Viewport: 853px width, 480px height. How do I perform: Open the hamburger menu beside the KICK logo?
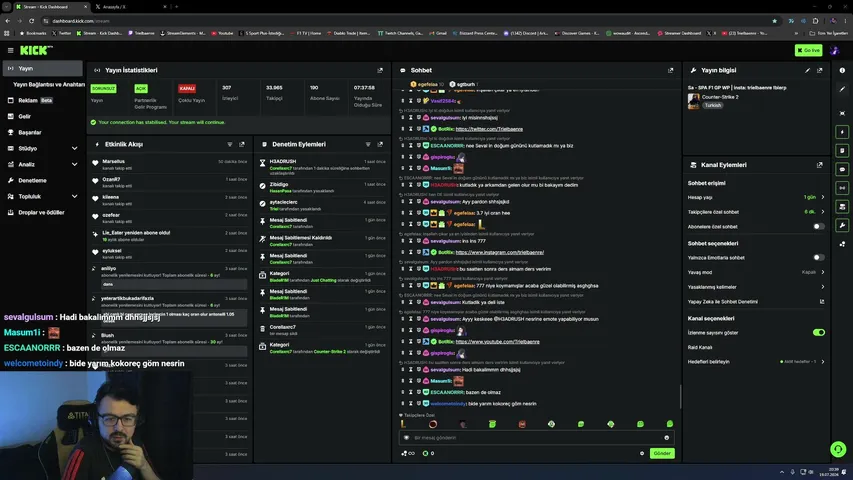[x=10, y=50]
